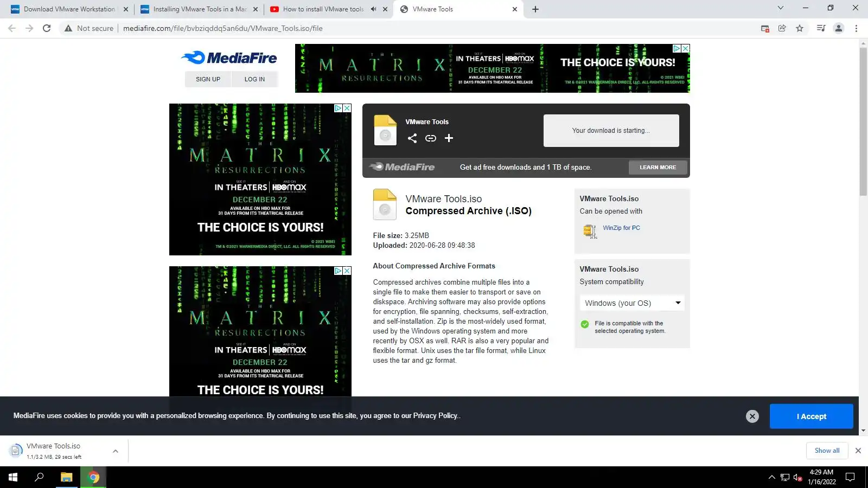Click Privacy Policy in cookie banner
Viewport: 868px width, 488px height.
pos(435,416)
